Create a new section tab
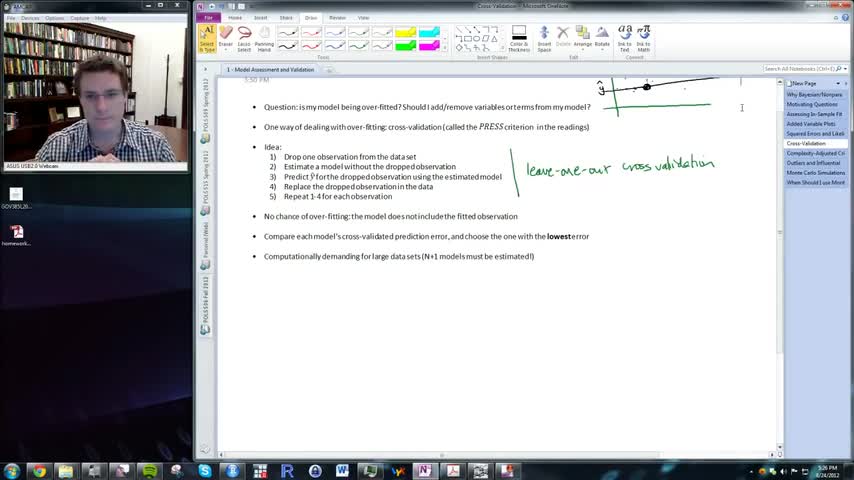 pos(330,70)
